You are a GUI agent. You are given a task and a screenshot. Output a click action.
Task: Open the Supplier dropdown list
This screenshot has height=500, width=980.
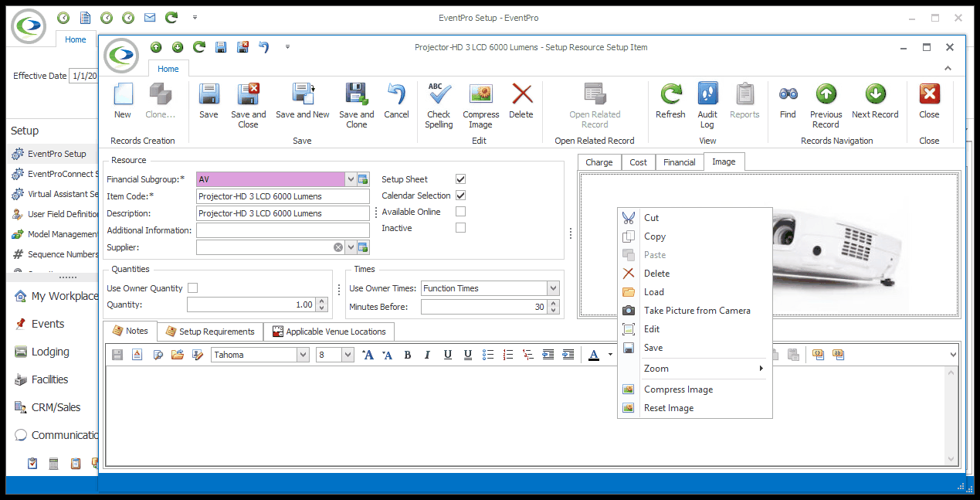coord(351,247)
